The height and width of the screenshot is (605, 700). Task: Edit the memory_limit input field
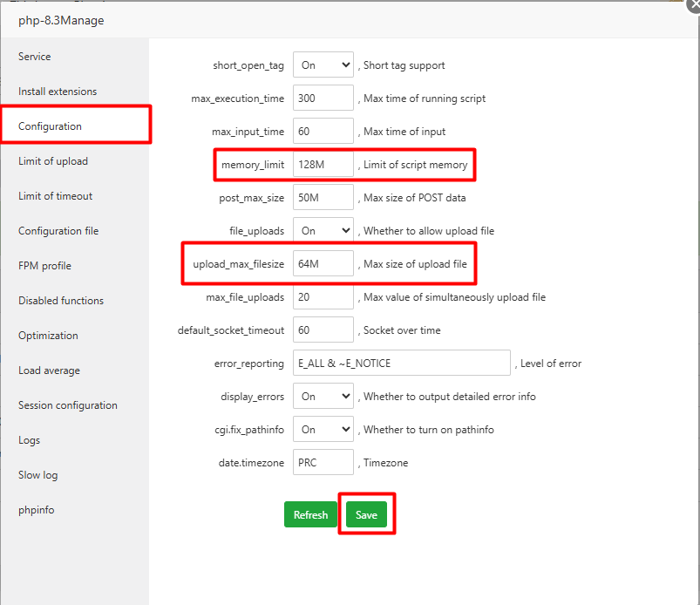pos(323,164)
